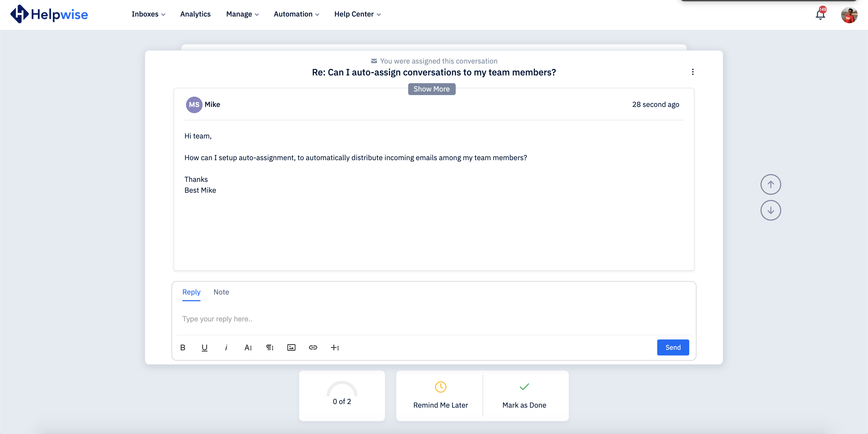
Task: Apply underline formatting in reply toolbar
Action: (x=204, y=347)
